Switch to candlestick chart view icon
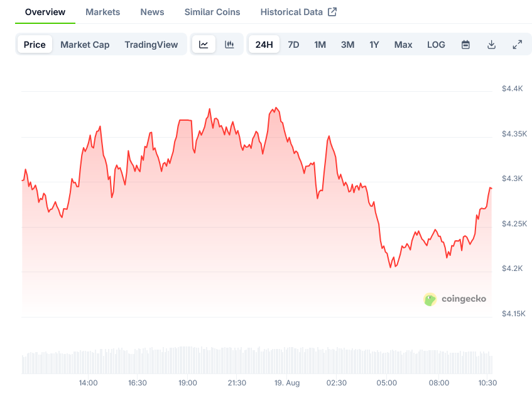Image resolution: width=532 pixels, height=398 pixels. pyautogui.click(x=229, y=45)
